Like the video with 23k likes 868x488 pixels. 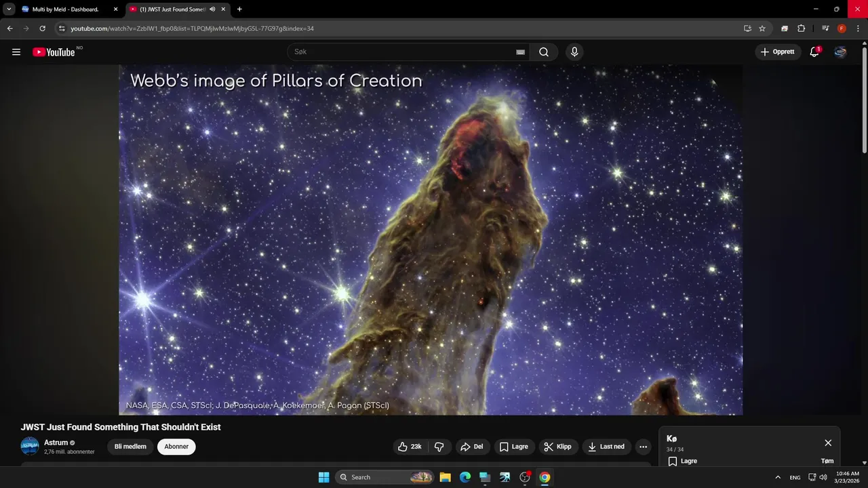point(410,447)
